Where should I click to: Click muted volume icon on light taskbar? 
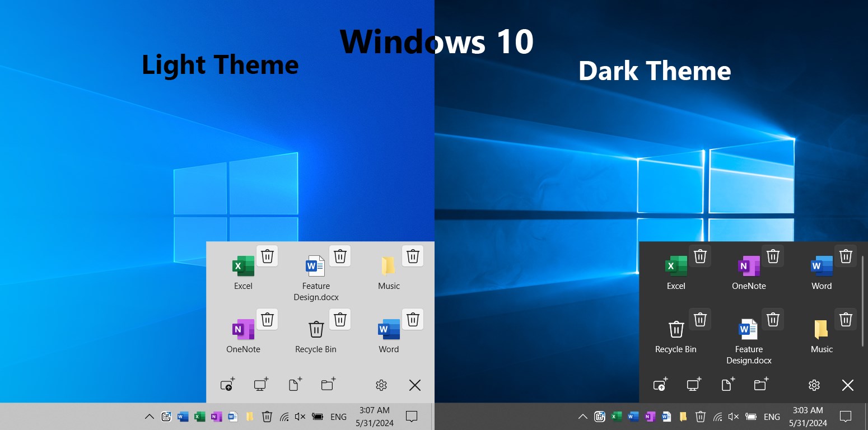[x=300, y=417]
